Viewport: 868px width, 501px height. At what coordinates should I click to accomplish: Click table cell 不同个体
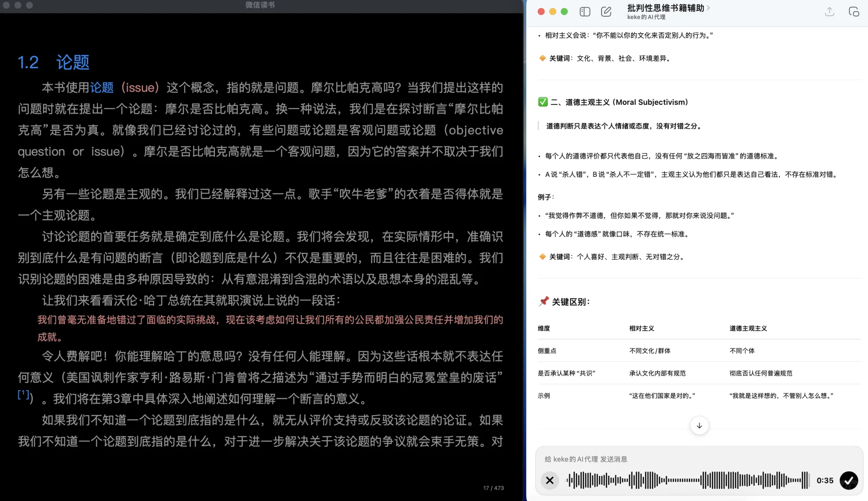(x=742, y=351)
